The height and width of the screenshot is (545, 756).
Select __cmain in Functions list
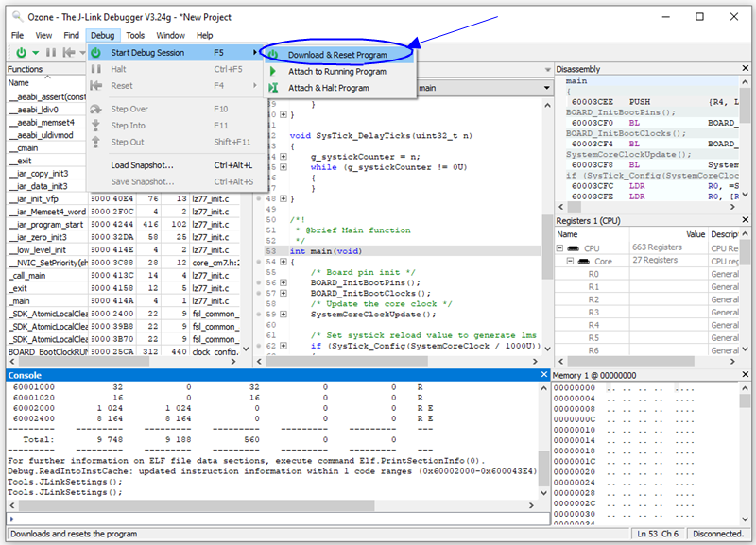[26, 147]
